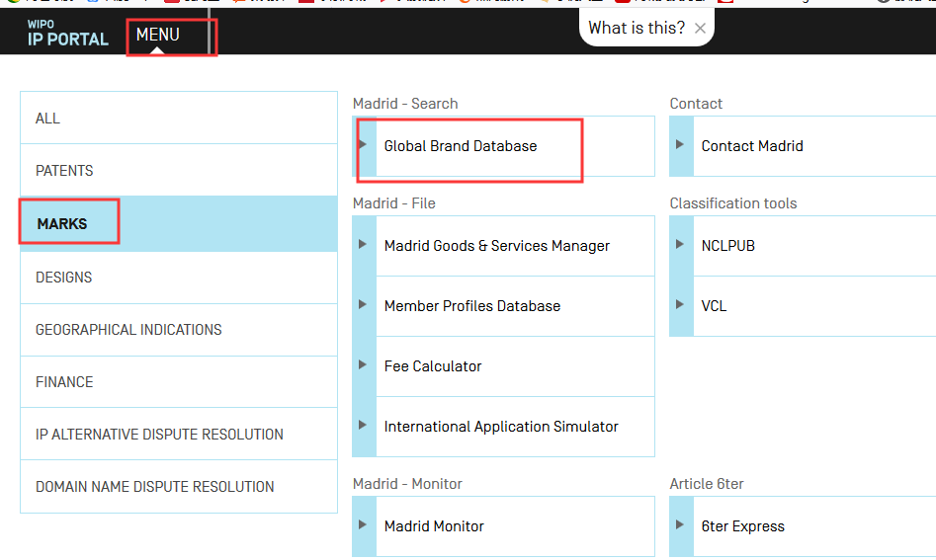Click the 'What is this?' label
This screenshot has height=560, width=936.
637,28
